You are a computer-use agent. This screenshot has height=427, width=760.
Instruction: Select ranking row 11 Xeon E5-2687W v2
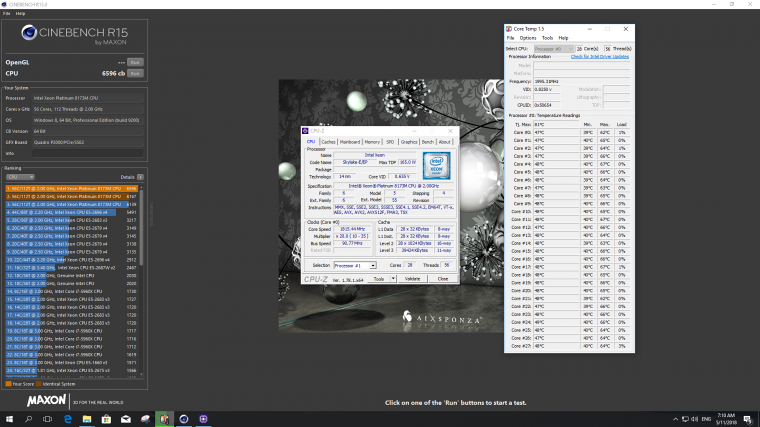tap(72, 268)
